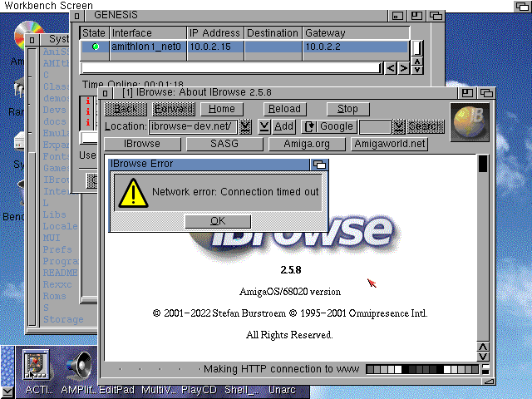Click the State column header in GENESiS

pos(94,33)
